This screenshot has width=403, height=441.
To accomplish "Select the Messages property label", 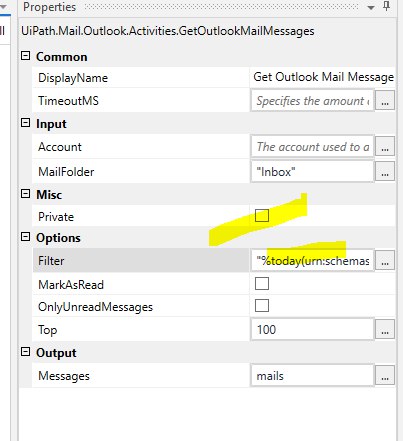I will click(x=64, y=376).
